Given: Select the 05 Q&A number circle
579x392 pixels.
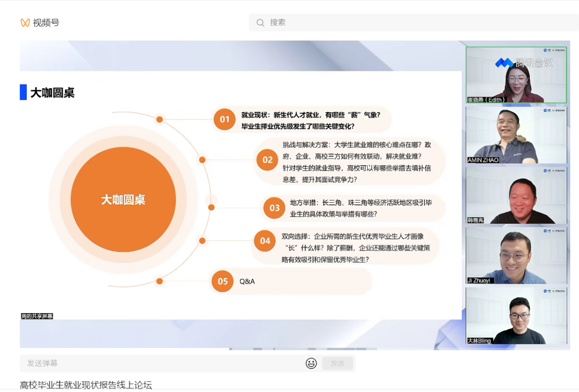Looking at the screenshot, I should 222,282.
